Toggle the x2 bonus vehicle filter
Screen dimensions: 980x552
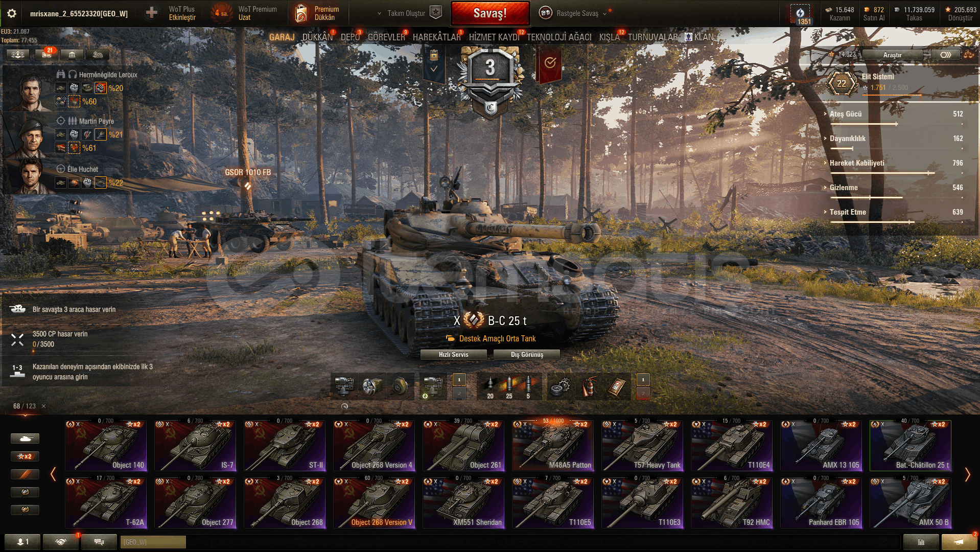tap(25, 456)
